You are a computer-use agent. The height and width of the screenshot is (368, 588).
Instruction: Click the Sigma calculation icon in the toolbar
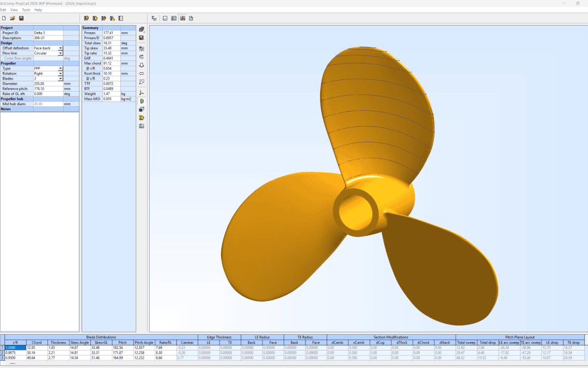coord(154,18)
